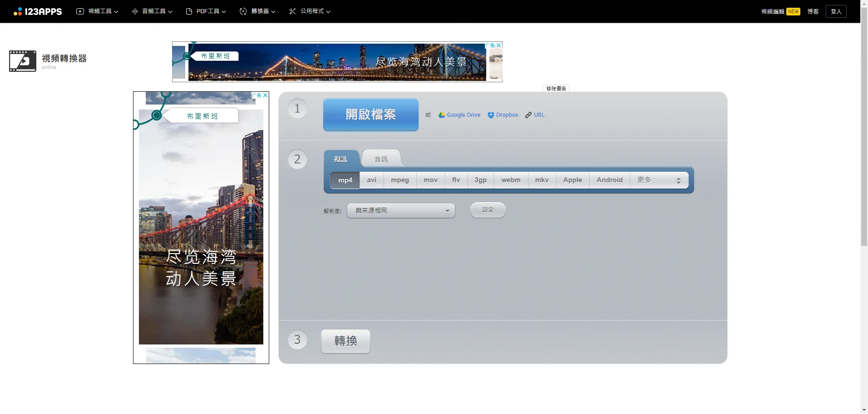
Task: Click the 開啟檔案 button
Action: (x=370, y=115)
